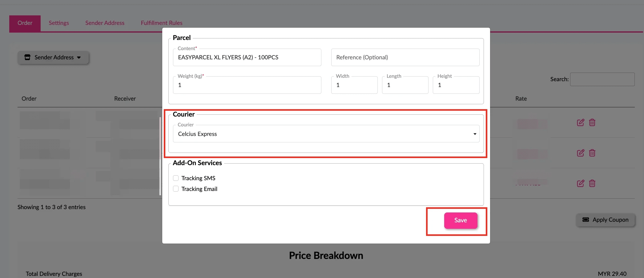Open the Courier dropdown showing Celcius Express
This screenshot has height=278, width=644.
pos(326,134)
